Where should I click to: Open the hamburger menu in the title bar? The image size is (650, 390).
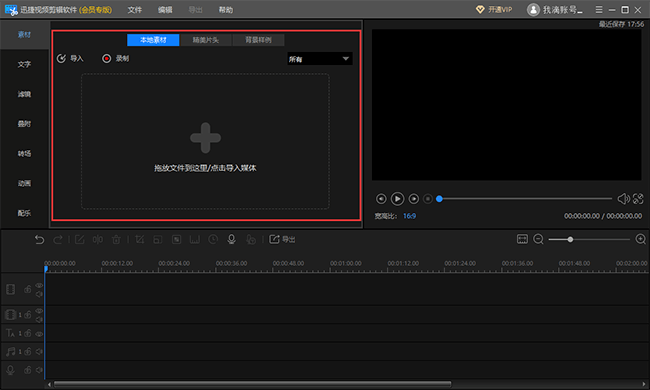599,9
